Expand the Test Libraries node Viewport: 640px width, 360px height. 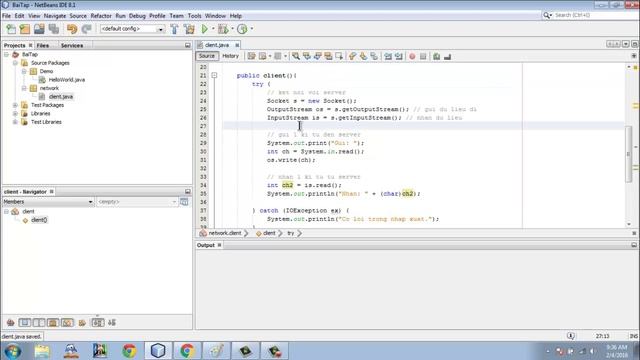coord(15,122)
